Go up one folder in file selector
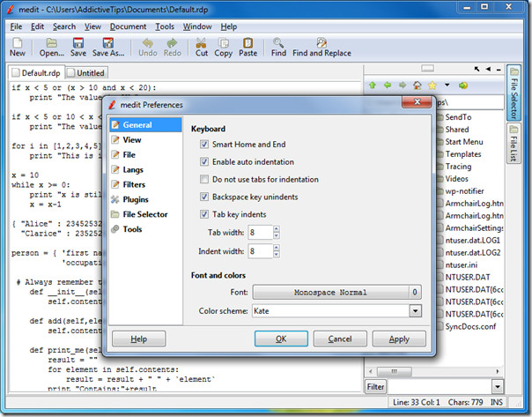 point(373,86)
